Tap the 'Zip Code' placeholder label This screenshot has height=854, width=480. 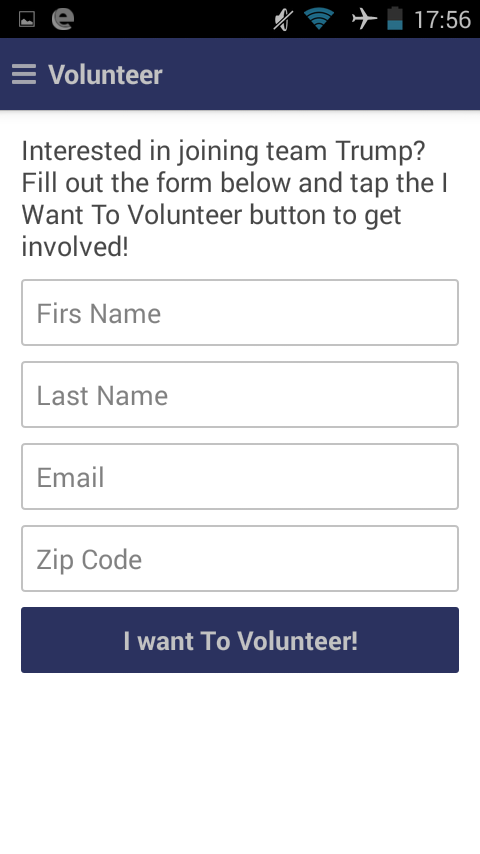(89, 560)
